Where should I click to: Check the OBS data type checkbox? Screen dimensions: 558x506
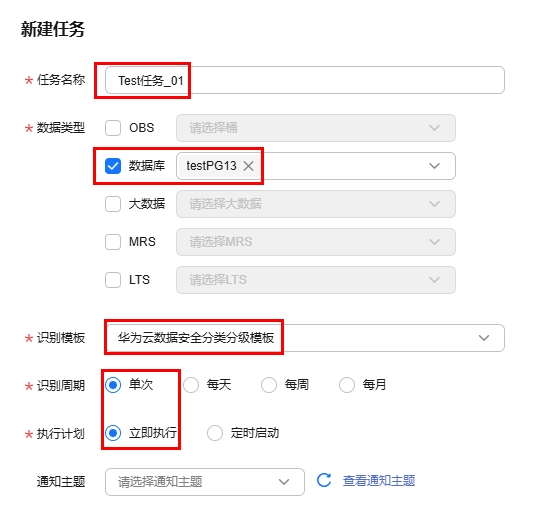click(113, 128)
